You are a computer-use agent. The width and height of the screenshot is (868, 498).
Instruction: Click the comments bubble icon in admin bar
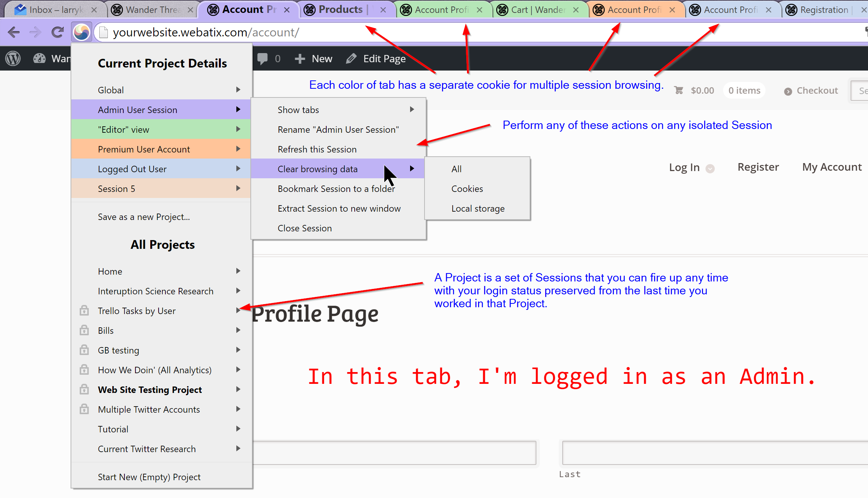262,58
